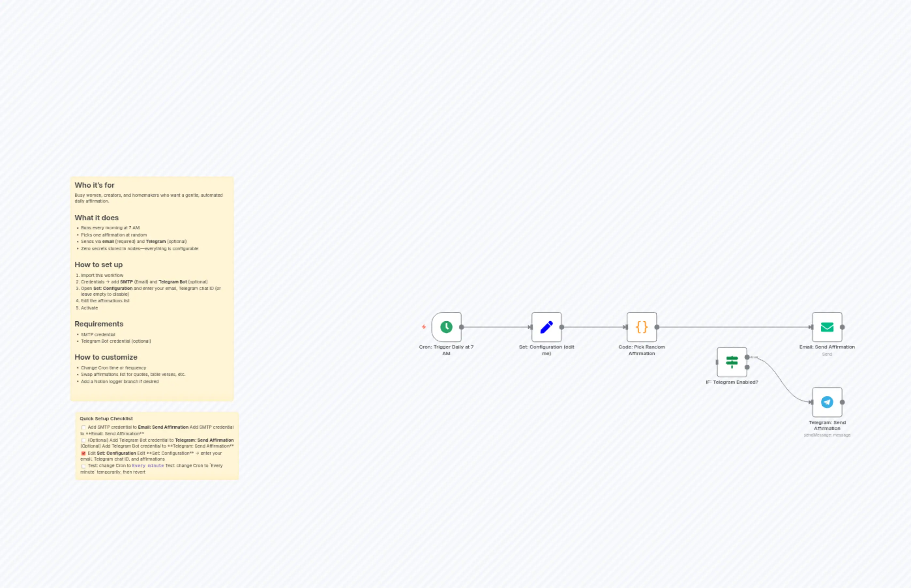Check the Add Telegram Bot credential checkbox
The width and height of the screenshot is (911, 588).
point(83,440)
